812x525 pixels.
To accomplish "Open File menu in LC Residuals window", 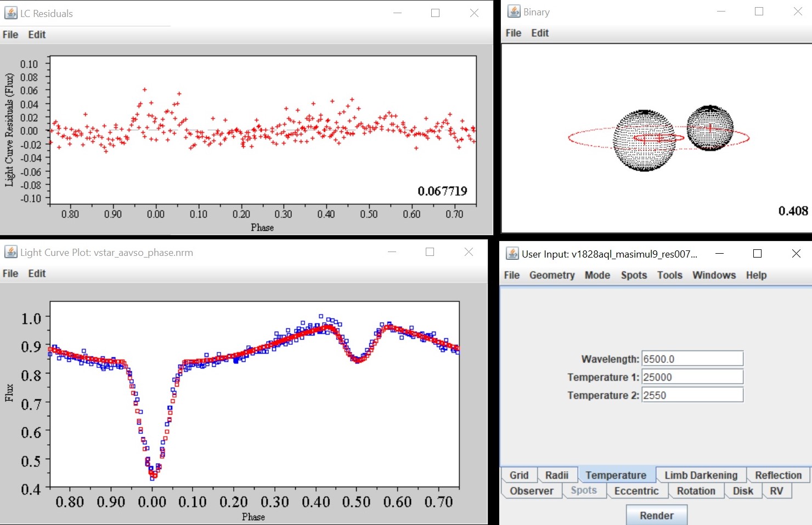I will 10,35.
